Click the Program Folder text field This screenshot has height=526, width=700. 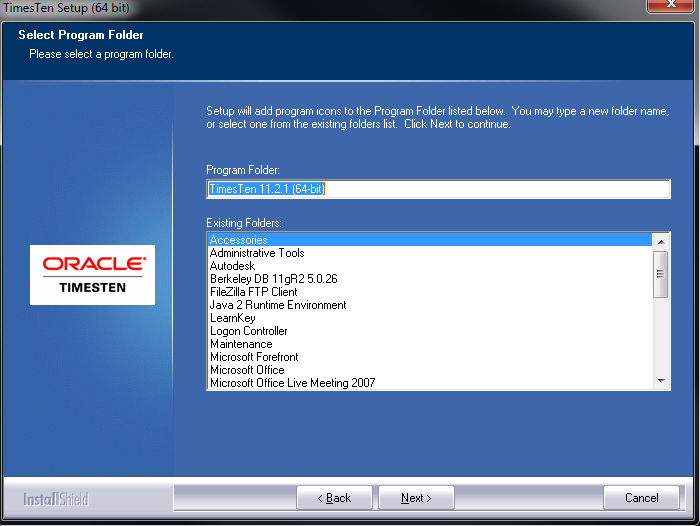438,189
